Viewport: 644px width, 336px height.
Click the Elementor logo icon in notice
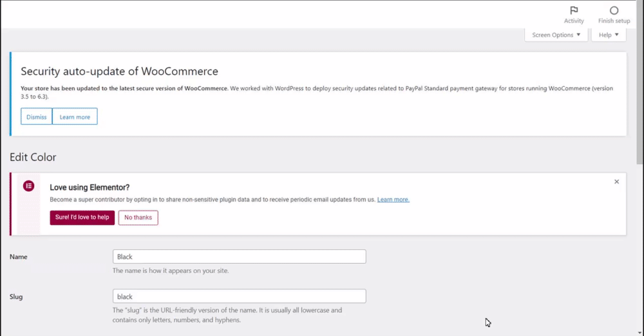[x=28, y=186]
